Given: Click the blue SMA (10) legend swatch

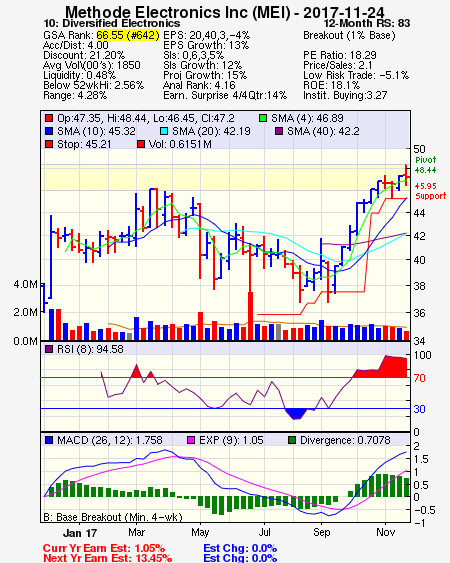Looking at the screenshot, I should pyautogui.click(x=49, y=131).
